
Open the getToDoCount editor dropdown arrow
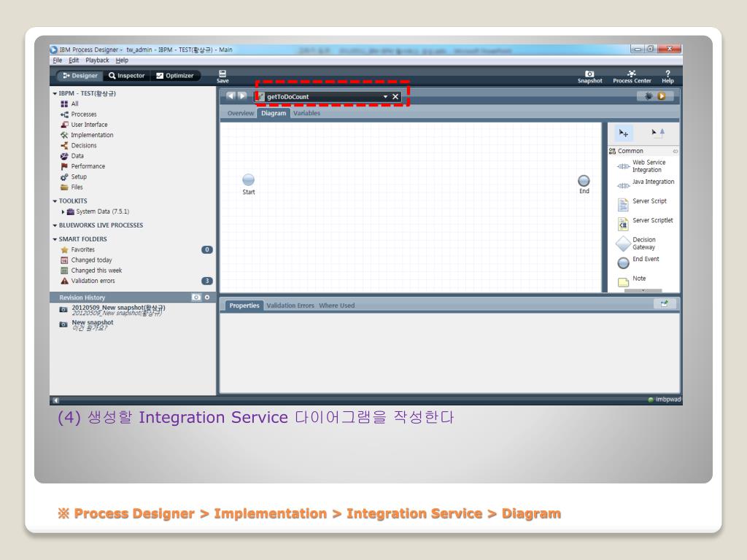coord(385,97)
